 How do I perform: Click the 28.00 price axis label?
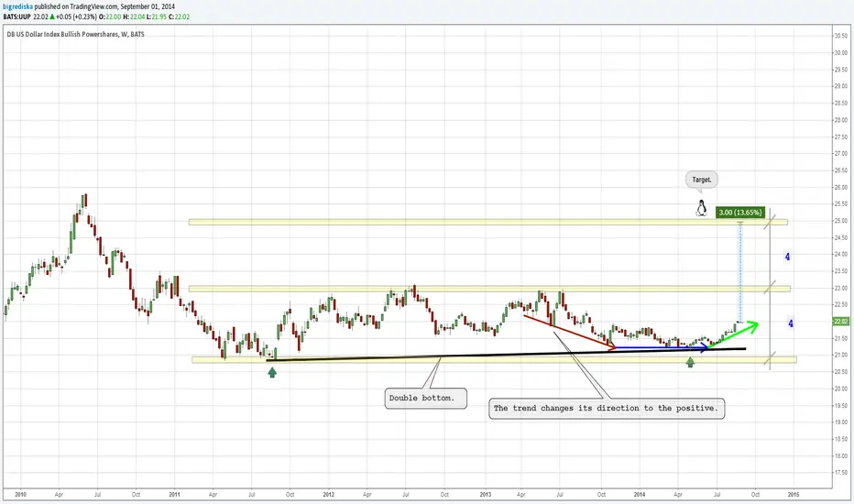[841, 120]
